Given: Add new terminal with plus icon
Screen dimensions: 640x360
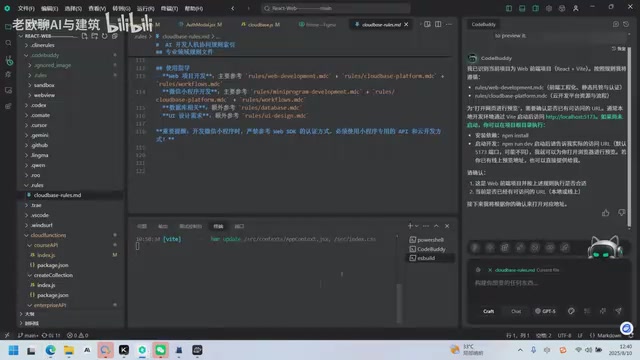Looking at the screenshot, I should tap(410, 226).
